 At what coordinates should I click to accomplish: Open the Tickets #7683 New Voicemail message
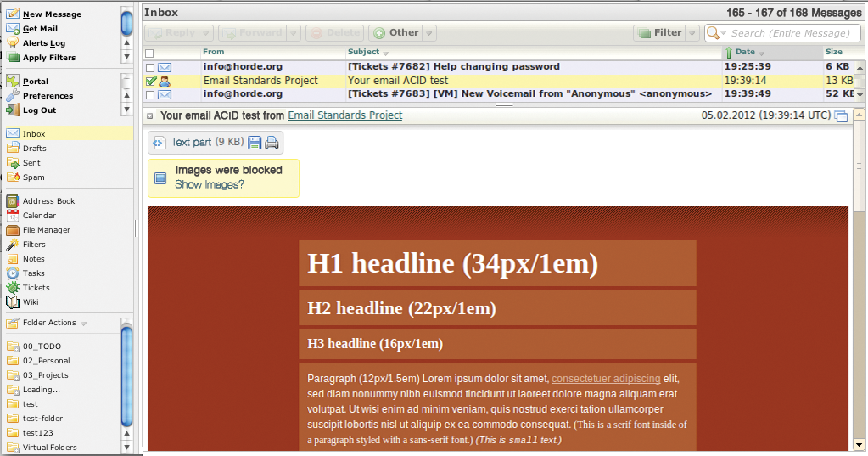[x=529, y=93]
